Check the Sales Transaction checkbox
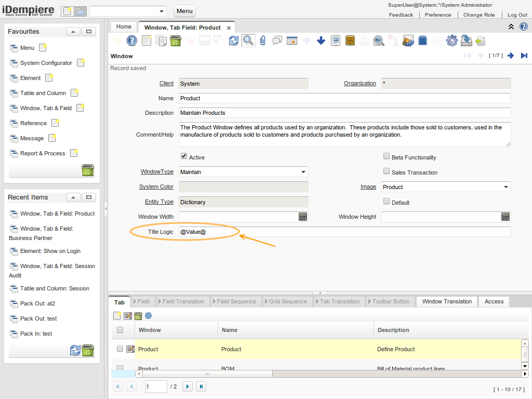 [x=387, y=171]
